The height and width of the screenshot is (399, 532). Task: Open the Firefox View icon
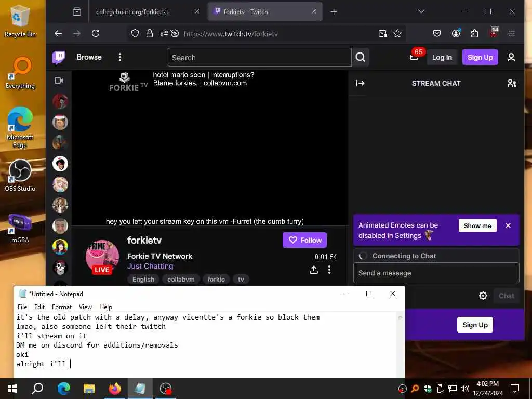tap(77, 12)
